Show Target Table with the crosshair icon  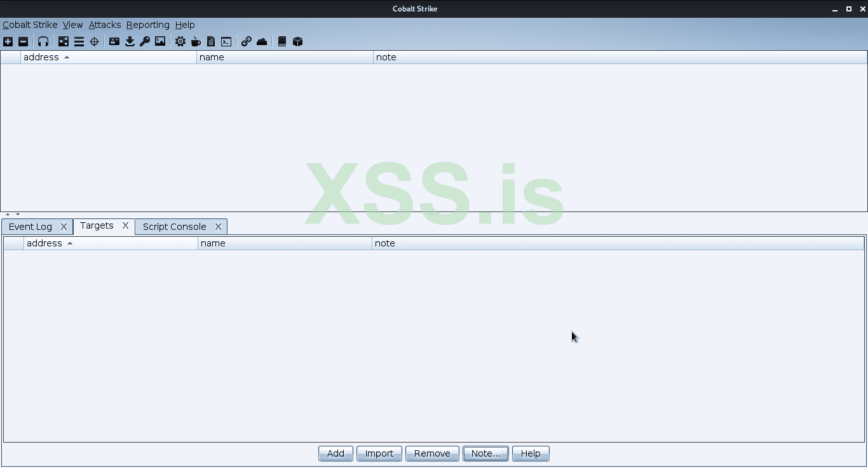94,42
